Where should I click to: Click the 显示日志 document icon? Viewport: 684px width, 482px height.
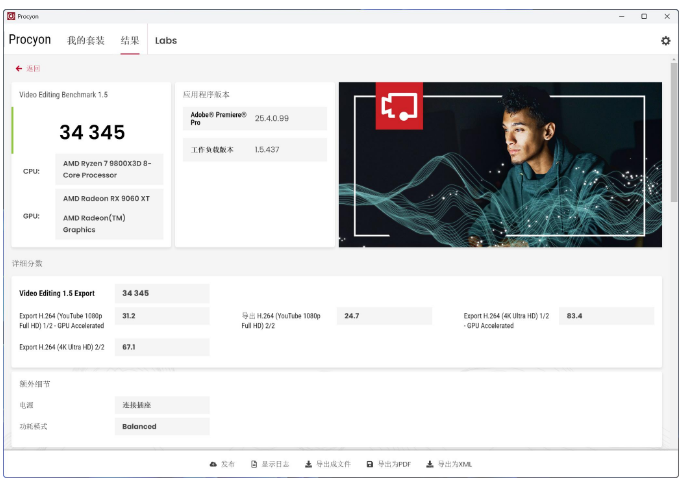(x=254, y=464)
